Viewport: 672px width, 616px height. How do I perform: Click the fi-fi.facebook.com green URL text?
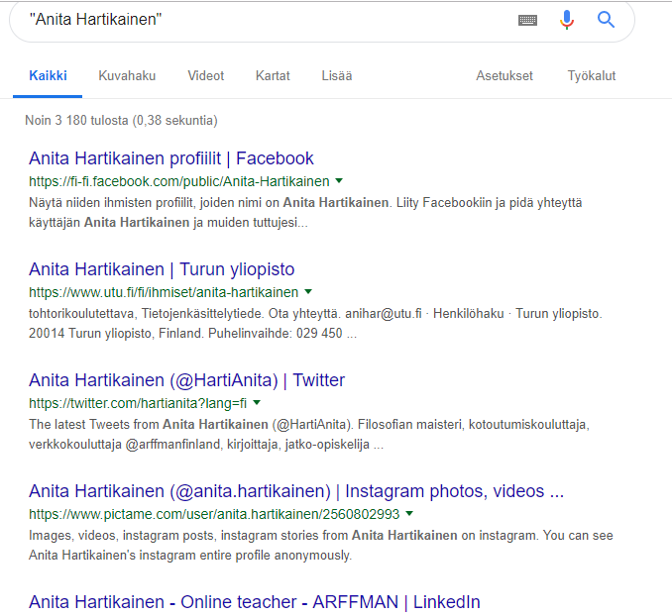tap(179, 181)
